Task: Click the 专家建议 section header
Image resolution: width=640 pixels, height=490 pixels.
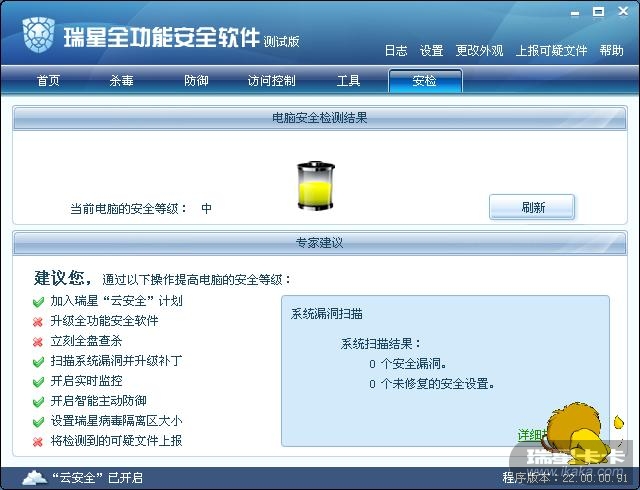Action: 320,243
